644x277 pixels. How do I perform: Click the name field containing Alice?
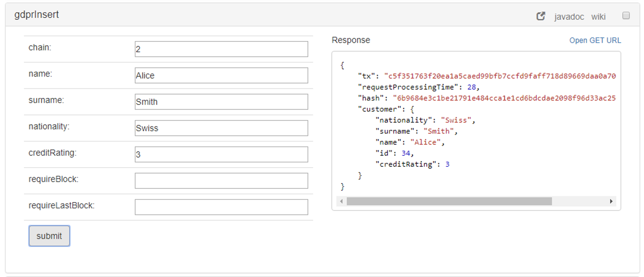[x=221, y=75]
